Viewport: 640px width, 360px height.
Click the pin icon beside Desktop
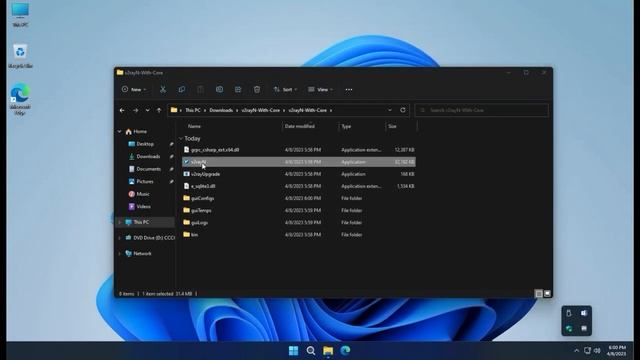click(x=171, y=144)
